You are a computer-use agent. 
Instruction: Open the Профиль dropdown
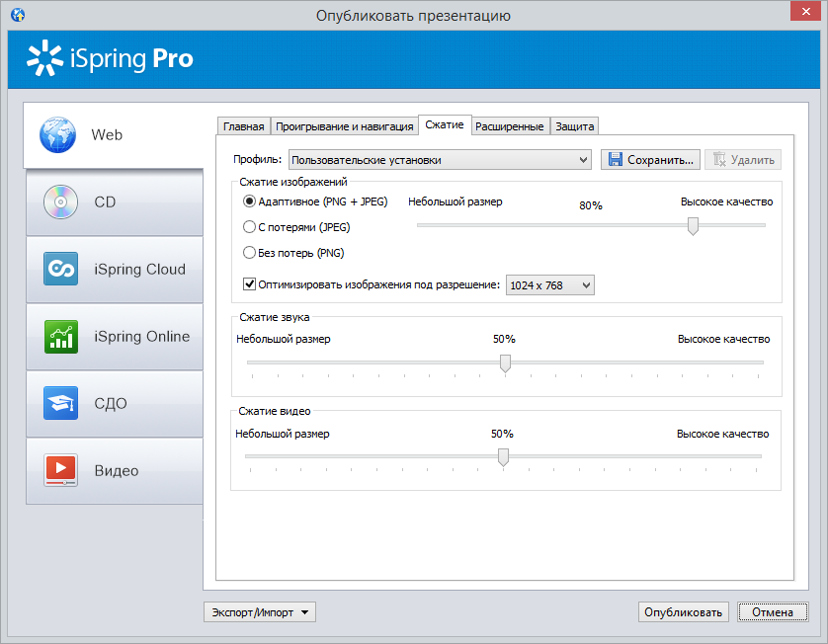coord(440,159)
